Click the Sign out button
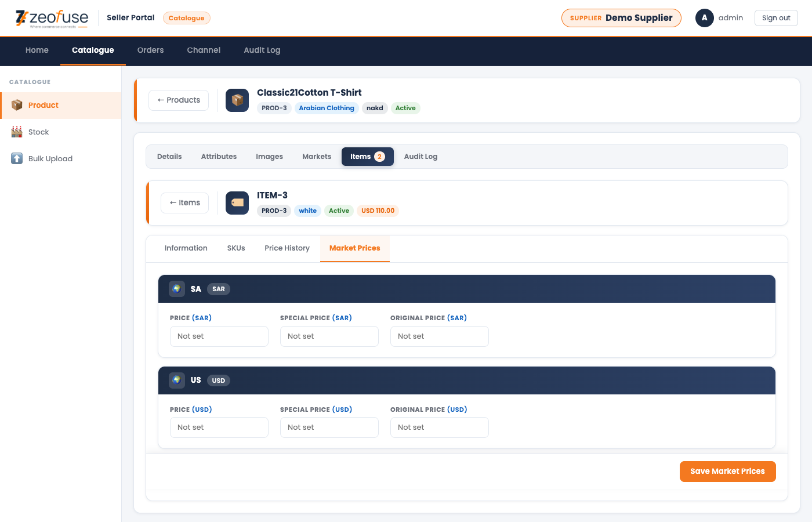This screenshot has width=812, height=522. (x=775, y=18)
